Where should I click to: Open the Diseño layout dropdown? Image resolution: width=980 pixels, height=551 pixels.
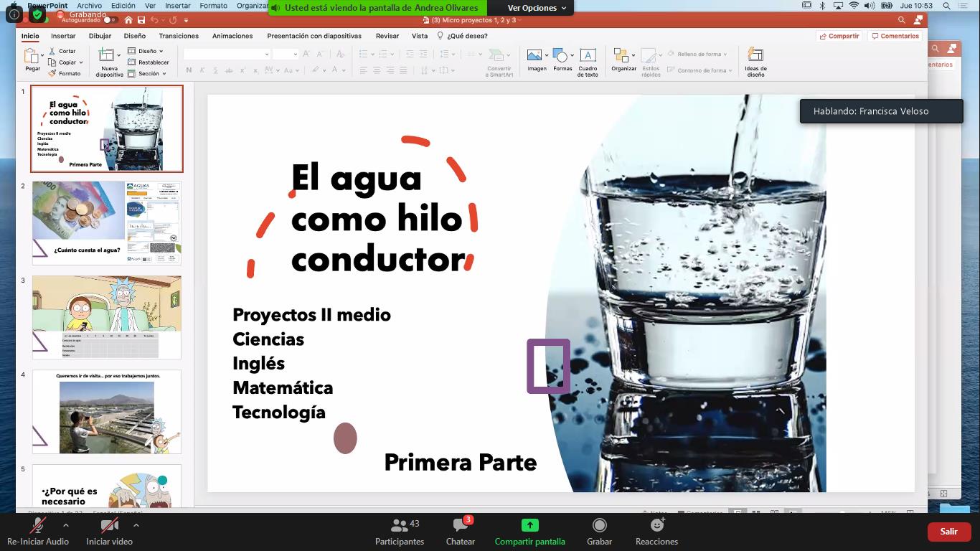(x=146, y=51)
